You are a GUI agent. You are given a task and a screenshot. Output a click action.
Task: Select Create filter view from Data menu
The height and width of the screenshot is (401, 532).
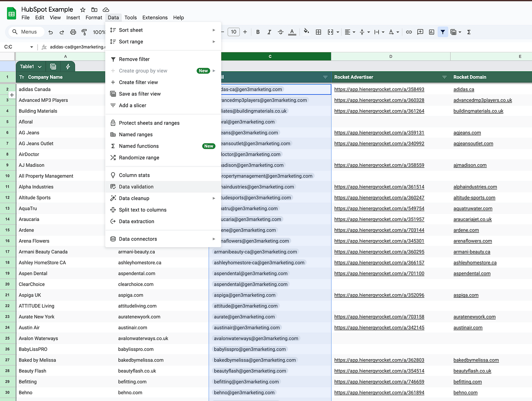click(x=139, y=82)
